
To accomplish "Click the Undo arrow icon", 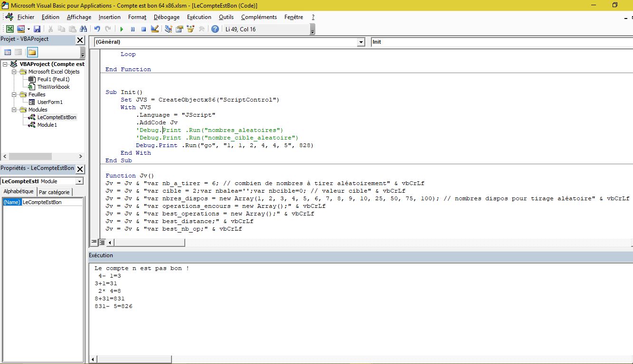I will click(x=97, y=29).
